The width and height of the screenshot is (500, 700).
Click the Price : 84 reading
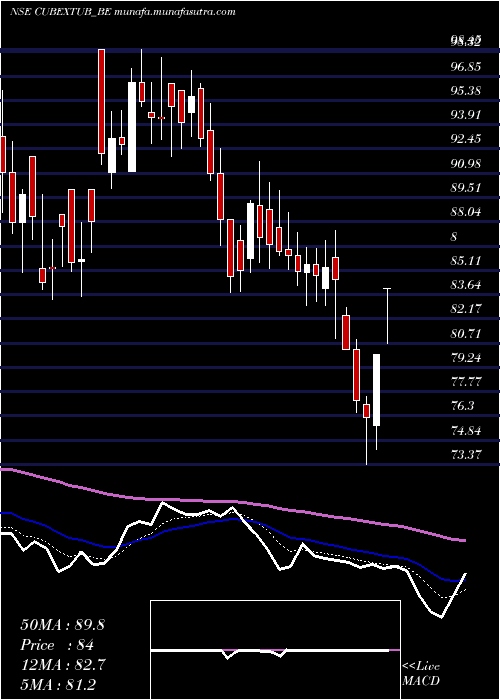click(x=57, y=645)
